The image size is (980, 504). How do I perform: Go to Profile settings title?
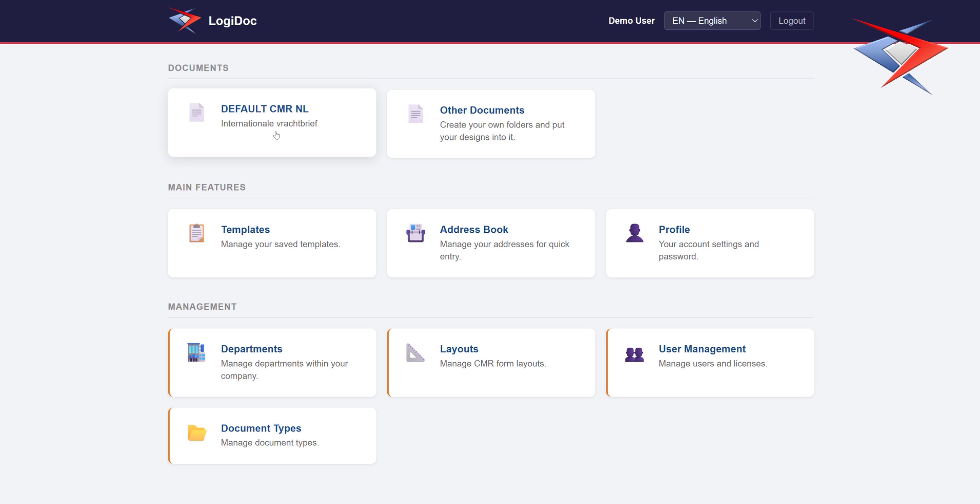pyautogui.click(x=674, y=230)
